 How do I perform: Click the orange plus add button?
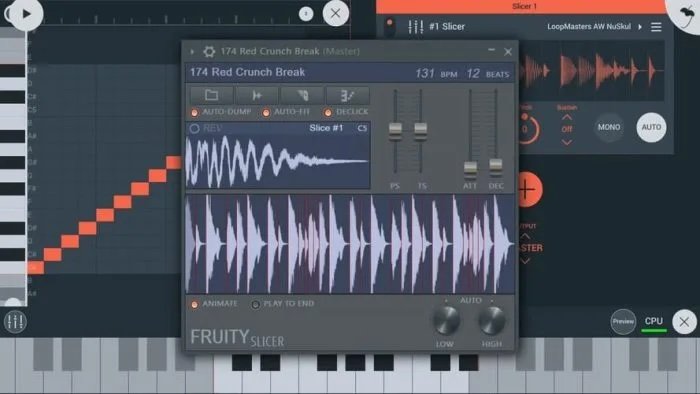529,190
